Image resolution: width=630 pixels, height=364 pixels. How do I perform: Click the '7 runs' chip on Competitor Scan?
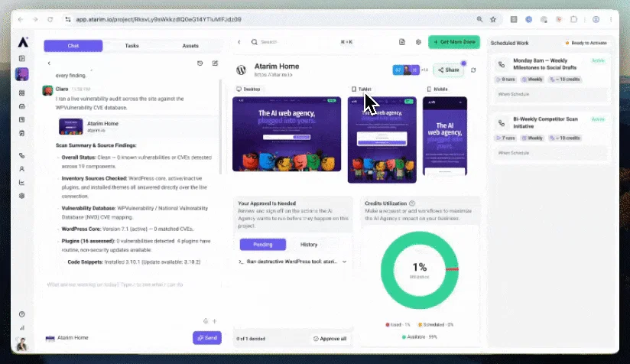(506, 138)
